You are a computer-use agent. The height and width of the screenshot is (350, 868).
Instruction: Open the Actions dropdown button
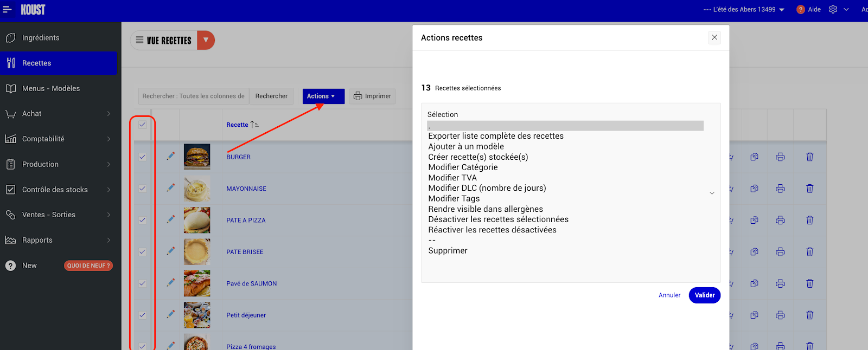[323, 96]
